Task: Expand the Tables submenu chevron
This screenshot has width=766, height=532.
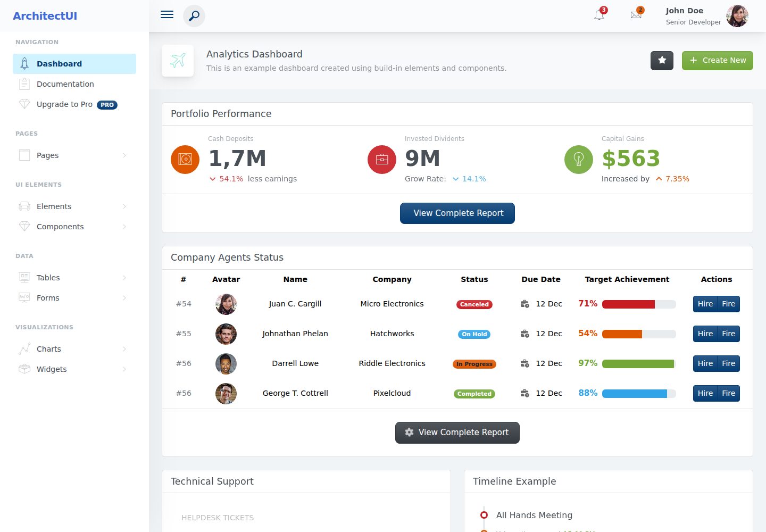Action: tap(124, 278)
